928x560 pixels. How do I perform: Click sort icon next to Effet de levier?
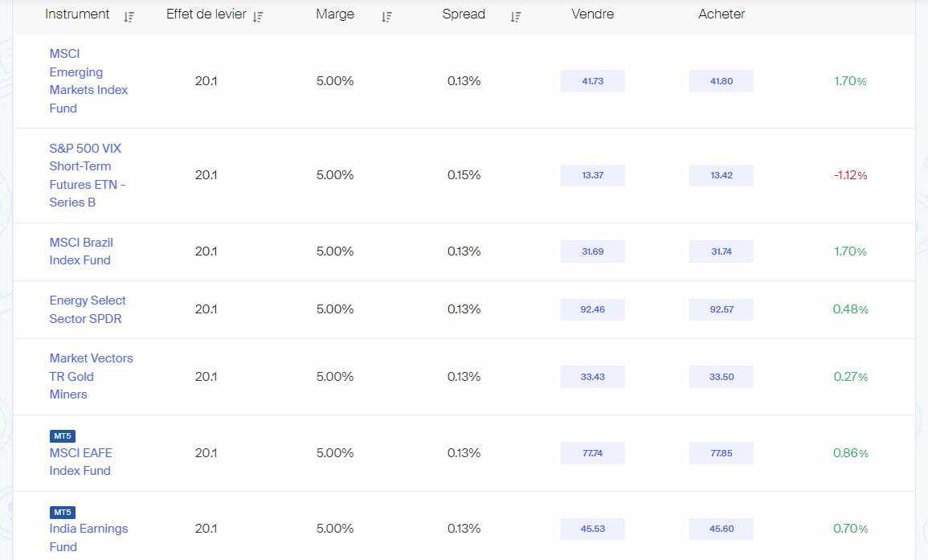pyautogui.click(x=258, y=17)
